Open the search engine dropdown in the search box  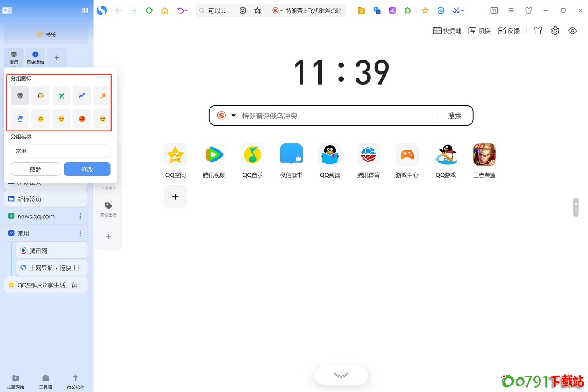pyautogui.click(x=234, y=116)
